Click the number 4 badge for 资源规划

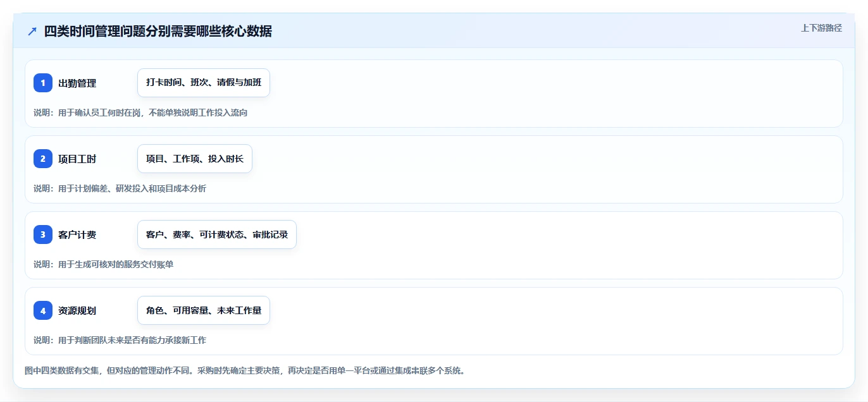(x=43, y=310)
